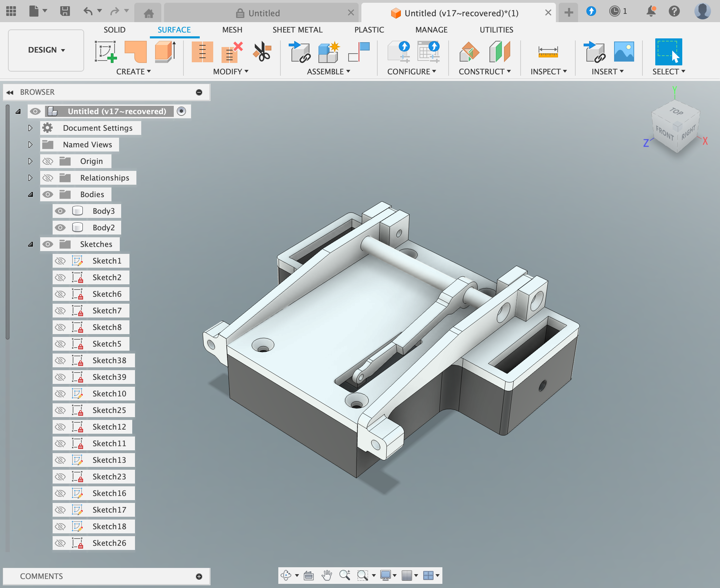720x588 pixels.
Task: Hide Body3 using its eye icon
Action: [x=60, y=211]
